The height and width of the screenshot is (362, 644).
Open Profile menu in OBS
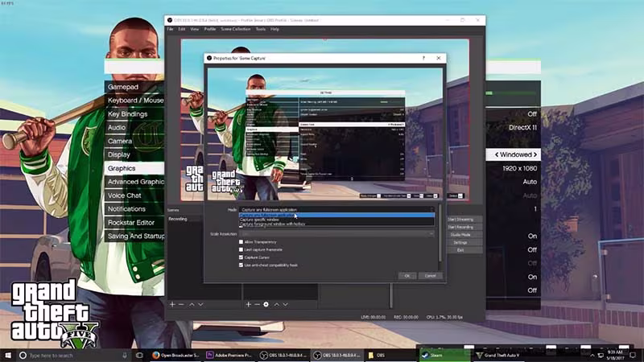tap(210, 29)
